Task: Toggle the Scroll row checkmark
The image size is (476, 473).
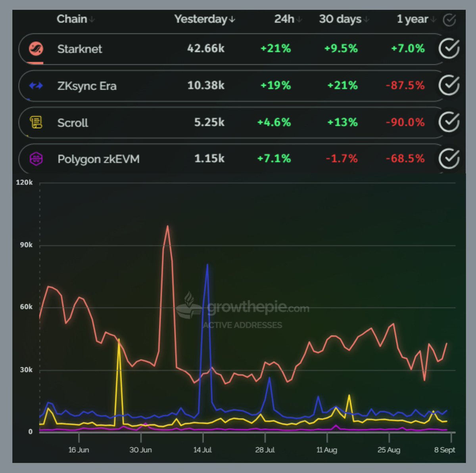Action: [x=449, y=122]
